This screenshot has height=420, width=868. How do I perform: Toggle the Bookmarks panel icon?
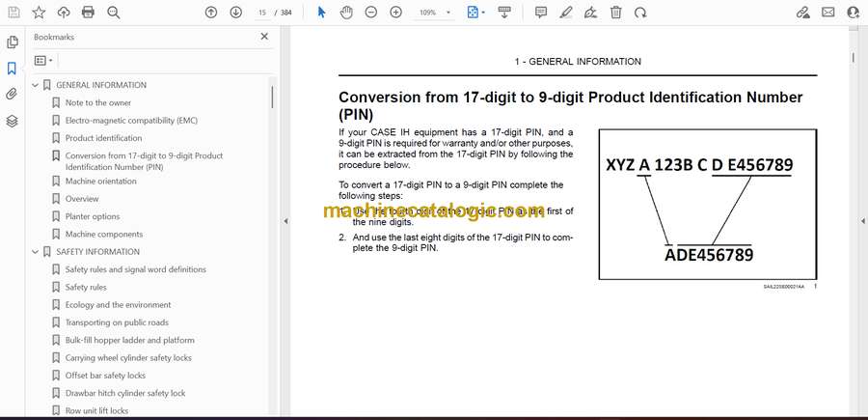click(12, 69)
